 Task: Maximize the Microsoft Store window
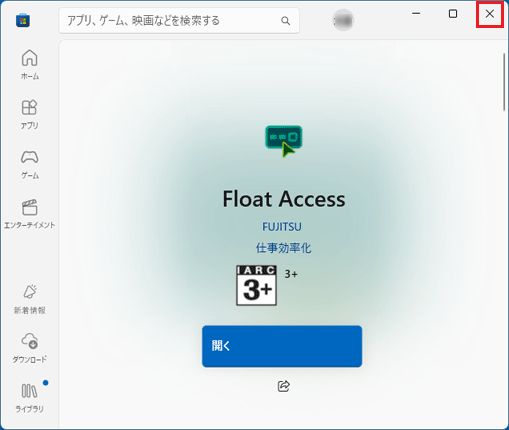453,14
